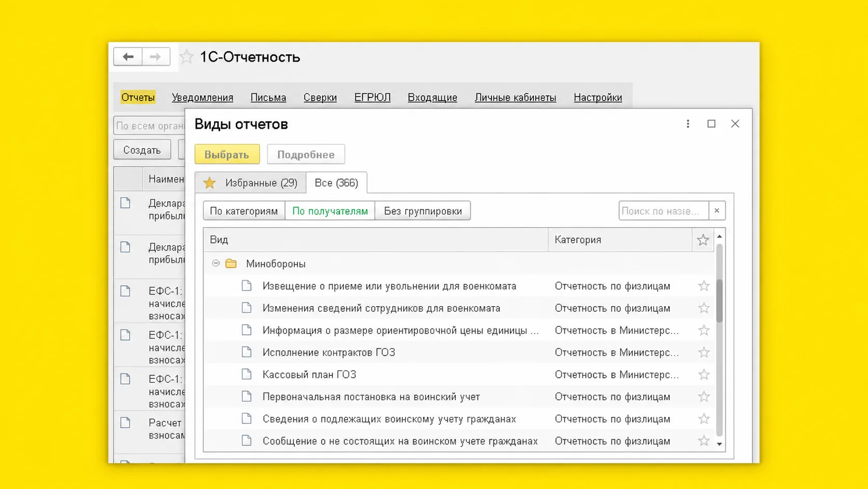Select 'Исполнение контрактов ГОЗ' row

pyautogui.click(x=329, y=352)
